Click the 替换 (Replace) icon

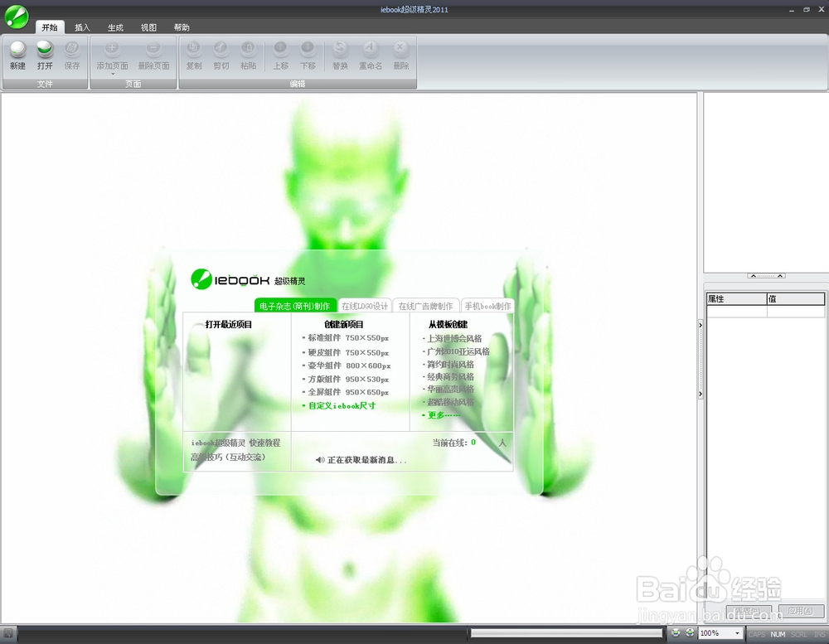pos(340,49)
